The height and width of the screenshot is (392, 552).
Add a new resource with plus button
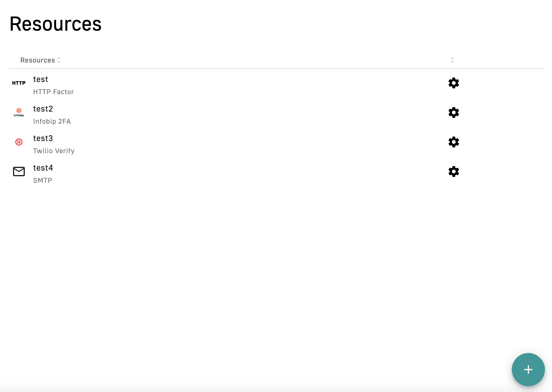click(x=528, y=369)
